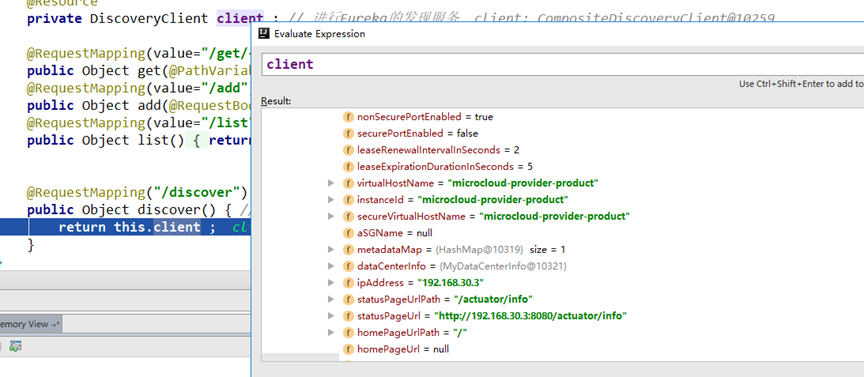
Task: Click the get( method name in editor
Action: (149, 71)
